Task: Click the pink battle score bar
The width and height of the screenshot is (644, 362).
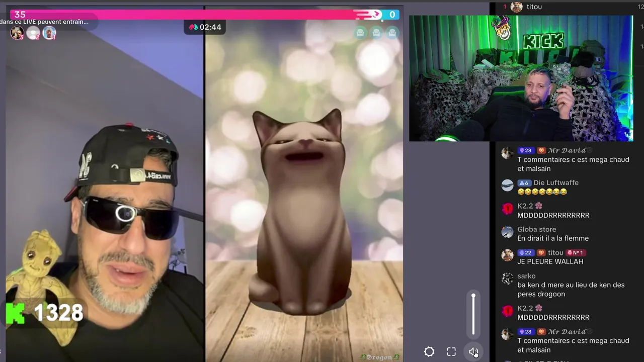Action: (194, 15)
